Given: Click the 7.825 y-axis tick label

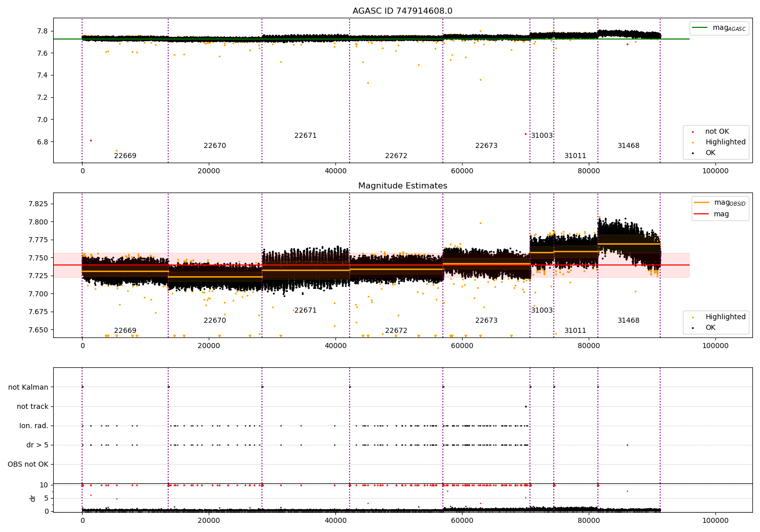Looking at the screenshot, I should 38,204.
